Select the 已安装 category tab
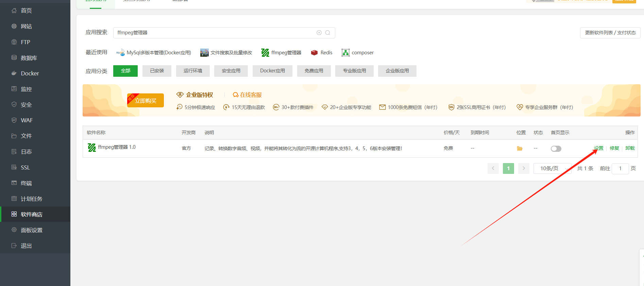 click(157, 71)
